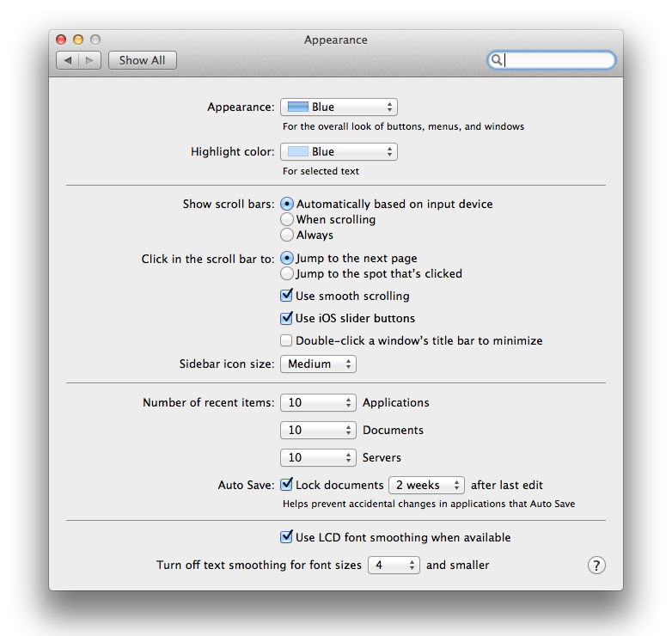This screenshot has width=672, height=636.
Task: Go back with the left arrow button
Action: [x=68, y=60]
